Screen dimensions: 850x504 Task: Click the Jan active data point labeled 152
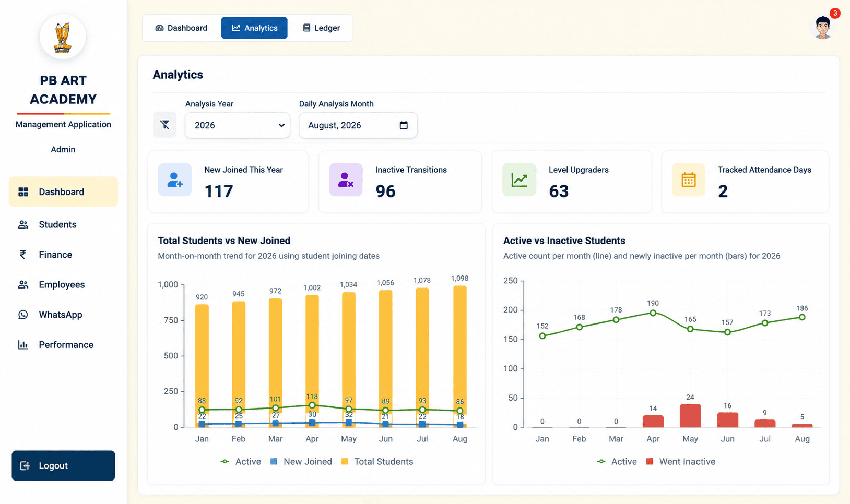542,336
